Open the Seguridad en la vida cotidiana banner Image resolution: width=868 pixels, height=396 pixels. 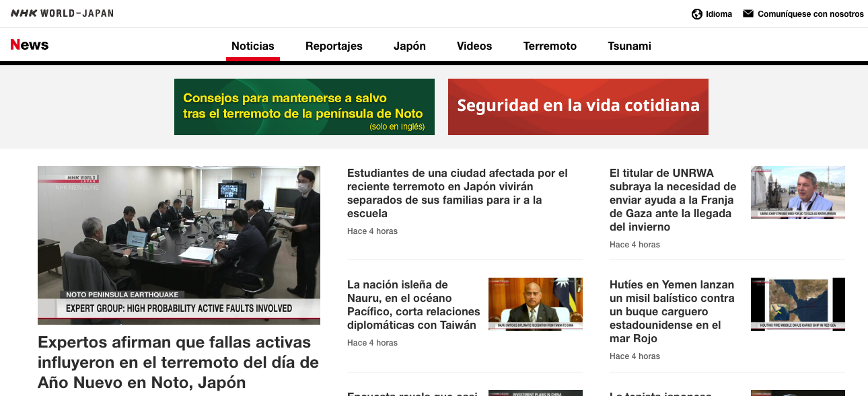(578, 107)
